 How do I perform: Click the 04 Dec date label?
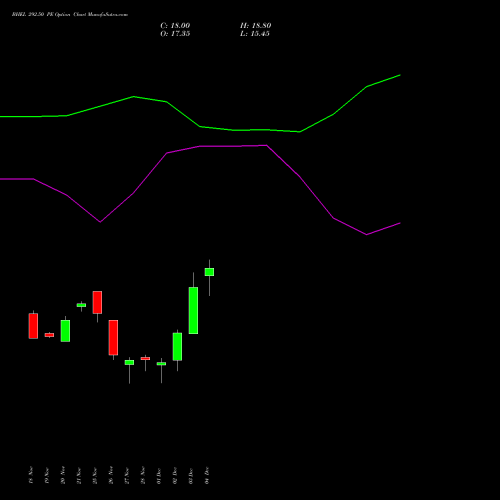point(207,475)
